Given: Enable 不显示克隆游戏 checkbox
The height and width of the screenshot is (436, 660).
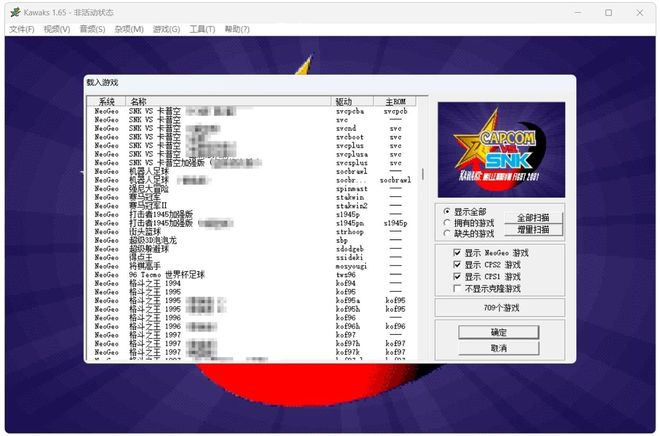Looking at the screenshot, I should click(457, 288).
